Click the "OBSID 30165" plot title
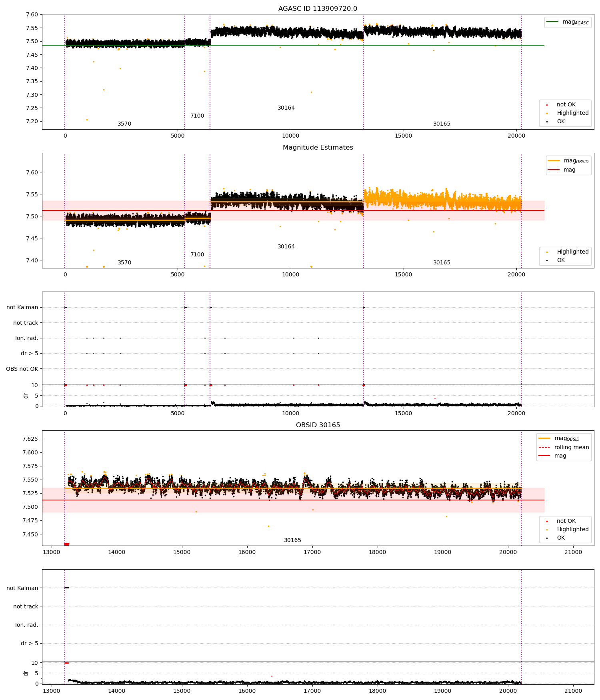 (318, 425)
